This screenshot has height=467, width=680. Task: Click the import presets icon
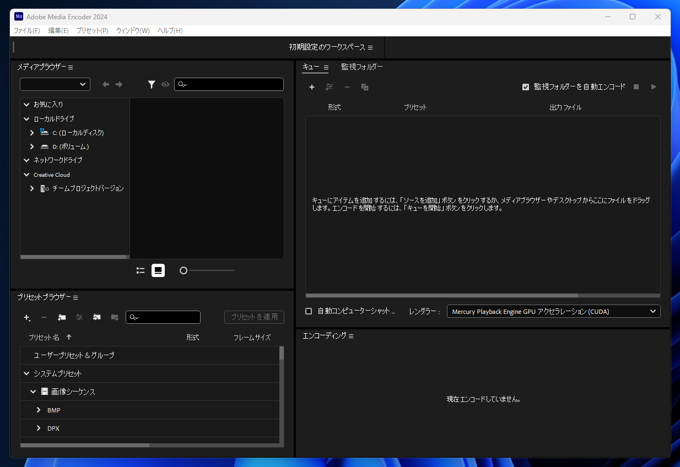coord(97,317)
